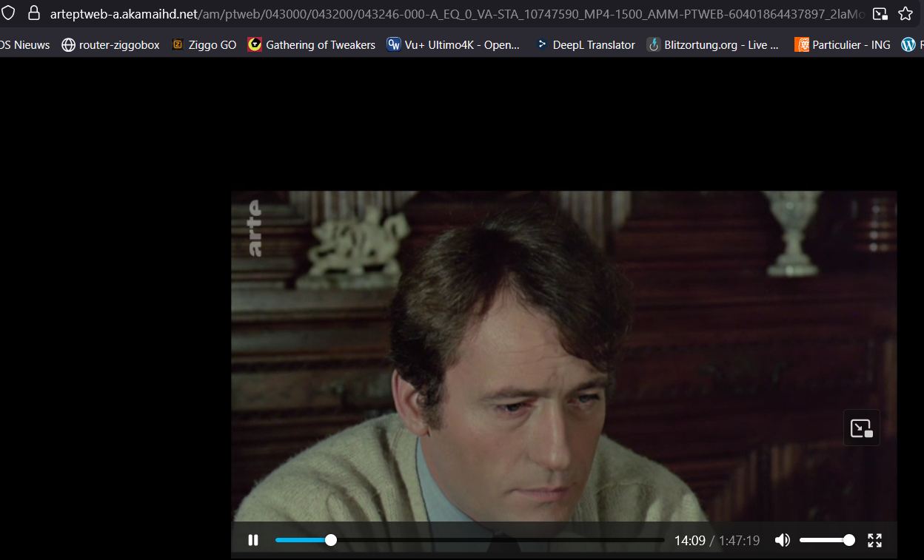Click the volume slider handle

(849, 541)
